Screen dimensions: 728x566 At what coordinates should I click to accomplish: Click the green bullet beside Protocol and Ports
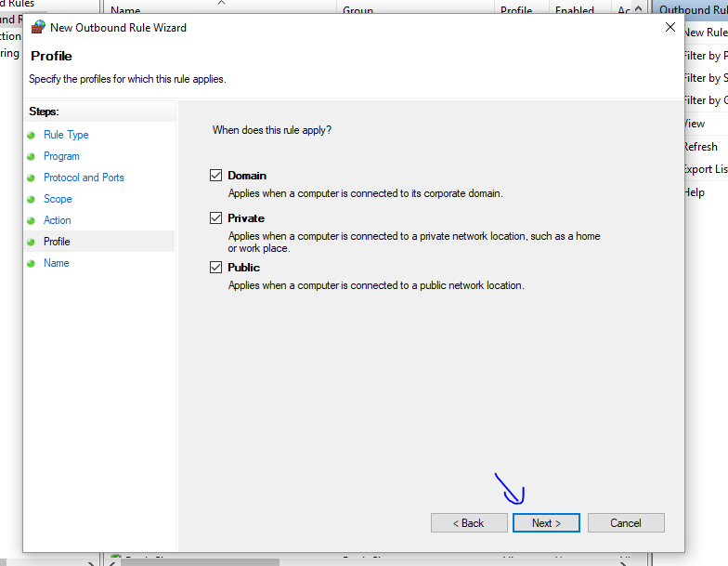tap(32, 178)
